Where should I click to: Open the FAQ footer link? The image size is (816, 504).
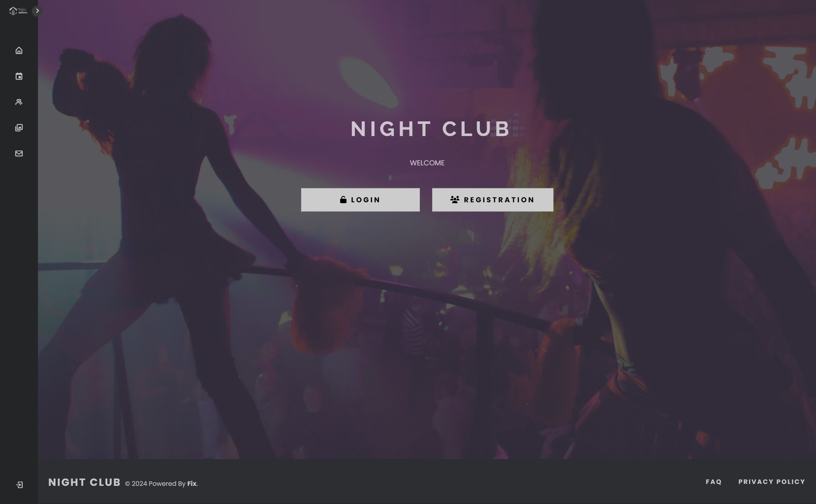(x=714, y=482)
